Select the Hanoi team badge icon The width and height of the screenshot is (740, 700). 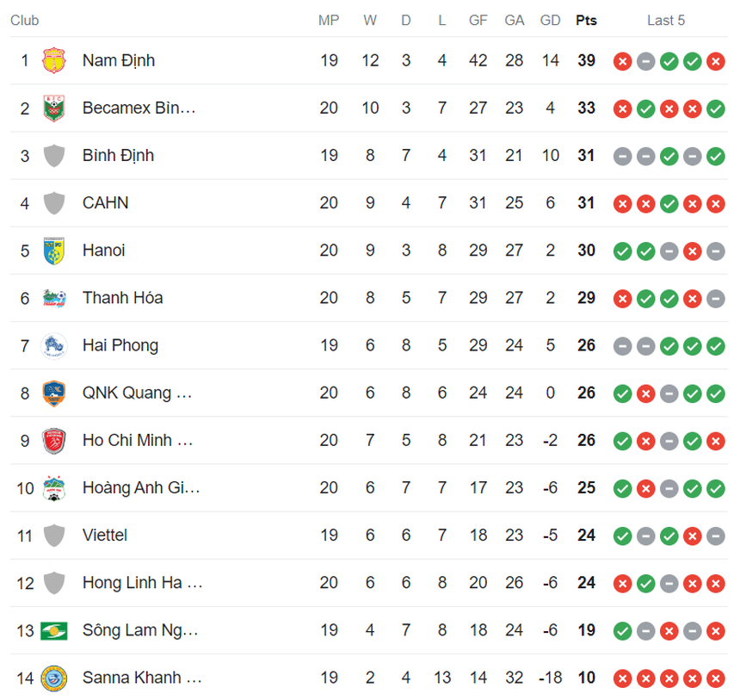54,250
